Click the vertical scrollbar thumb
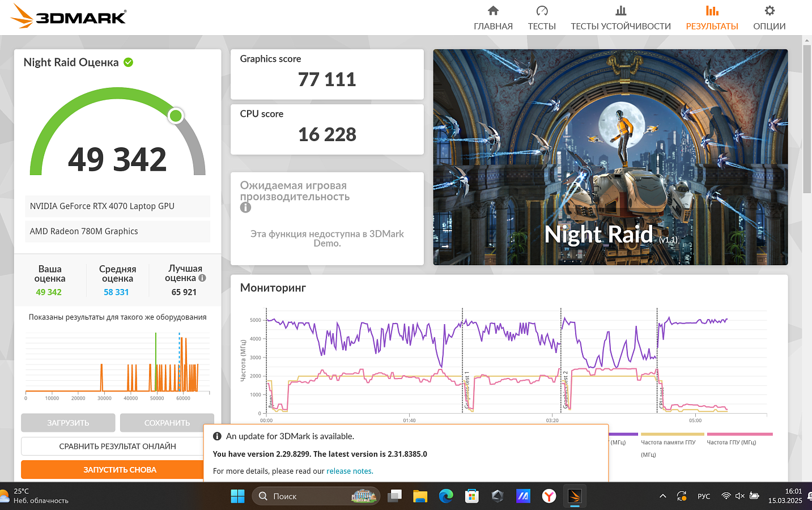The height and width of the screenshot is (510, 812). coord(807,119)
